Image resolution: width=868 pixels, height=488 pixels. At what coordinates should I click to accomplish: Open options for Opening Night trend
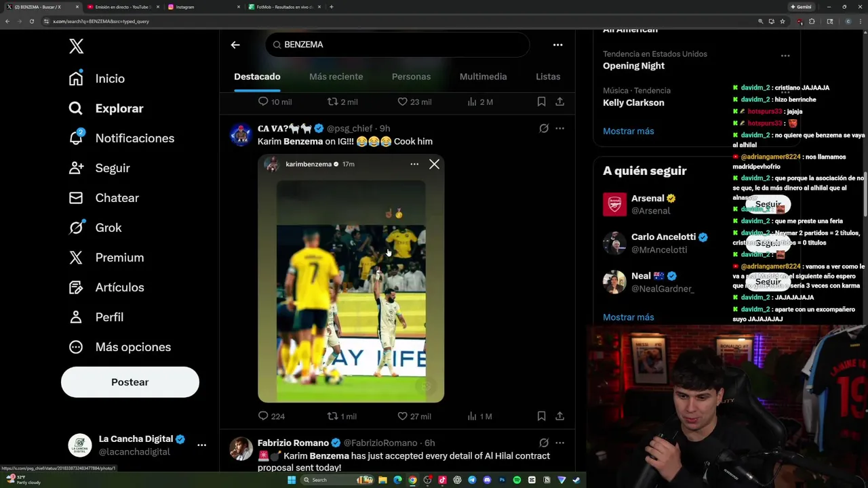[x=785, y=56]
